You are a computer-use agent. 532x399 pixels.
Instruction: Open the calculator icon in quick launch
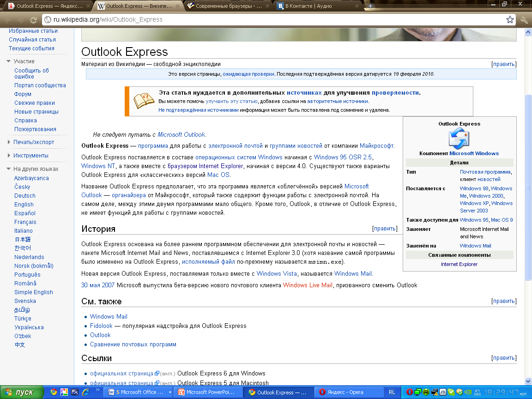[x=75, y=392]
